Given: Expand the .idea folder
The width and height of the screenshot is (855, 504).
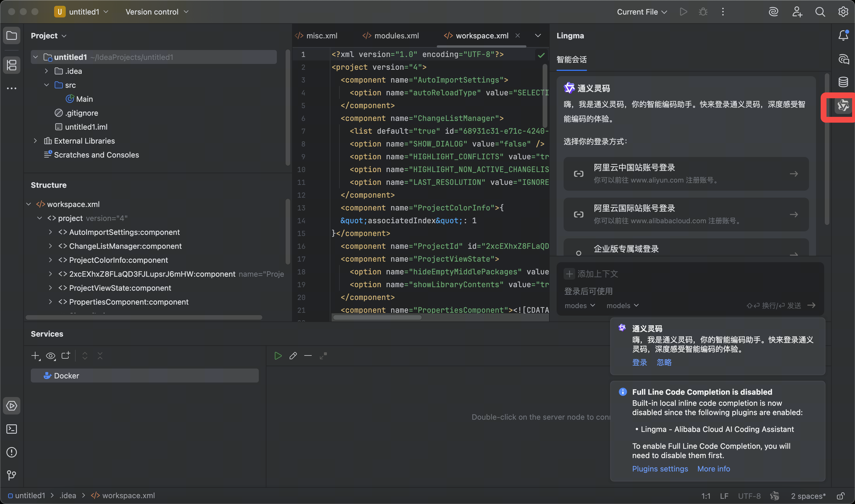Looking at the screenshot, I should coord(46,71).
